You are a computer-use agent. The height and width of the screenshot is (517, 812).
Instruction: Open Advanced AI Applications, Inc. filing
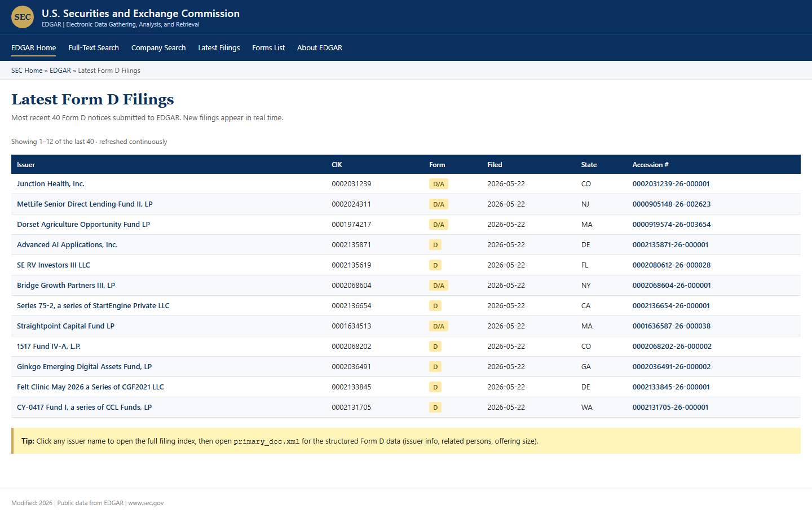click(x=67, y=245)
